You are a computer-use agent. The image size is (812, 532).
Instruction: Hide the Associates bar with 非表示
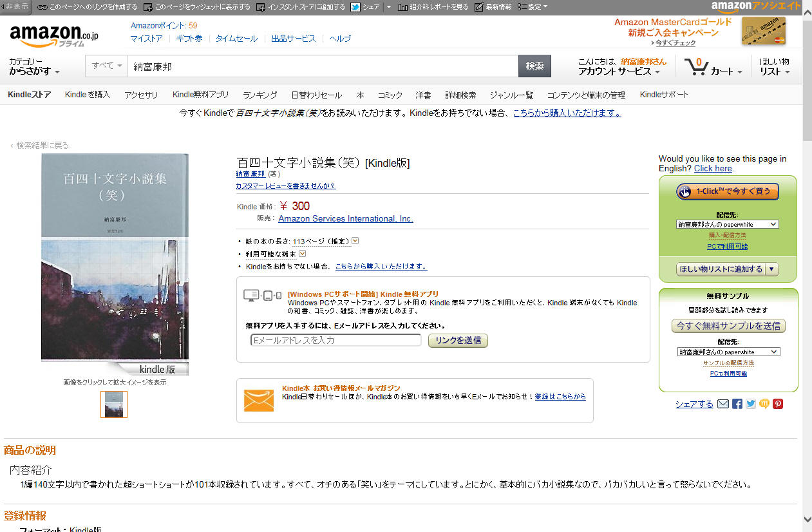(x=15, y=6)
